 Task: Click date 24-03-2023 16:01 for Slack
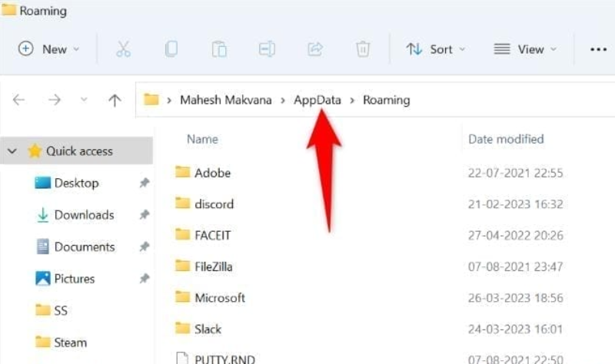515,329
